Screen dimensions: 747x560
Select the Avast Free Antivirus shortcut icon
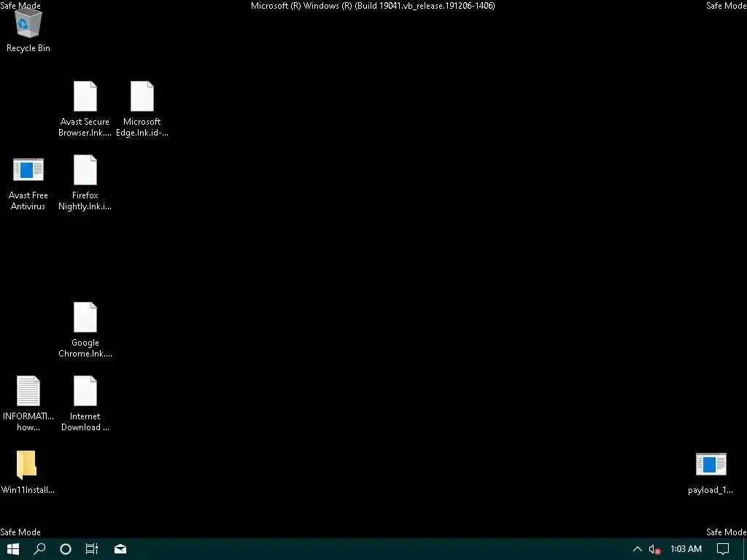click(28, 169)
